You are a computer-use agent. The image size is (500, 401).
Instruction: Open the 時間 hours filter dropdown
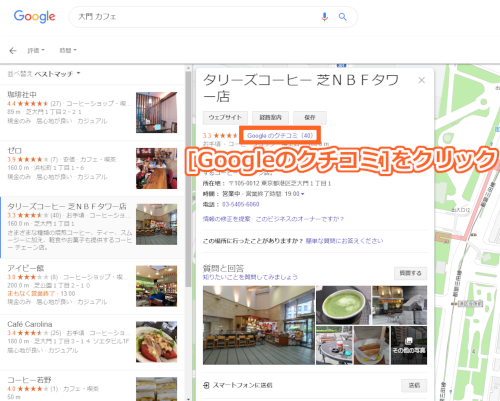point(68,50)
